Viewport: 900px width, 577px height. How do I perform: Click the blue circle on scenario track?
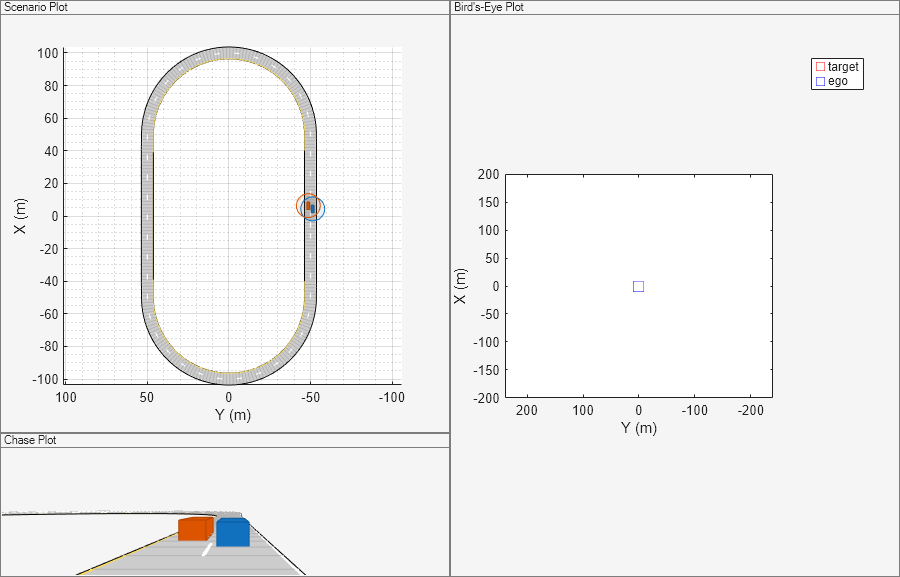click(x=313, y=209)
